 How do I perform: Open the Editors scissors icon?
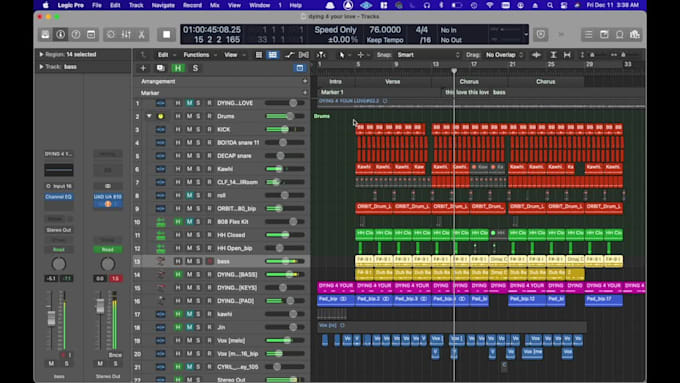[x=141, y=35]
